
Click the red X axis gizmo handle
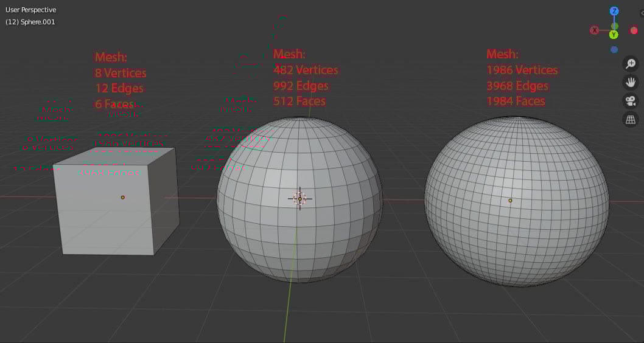[x=595, y=30]
